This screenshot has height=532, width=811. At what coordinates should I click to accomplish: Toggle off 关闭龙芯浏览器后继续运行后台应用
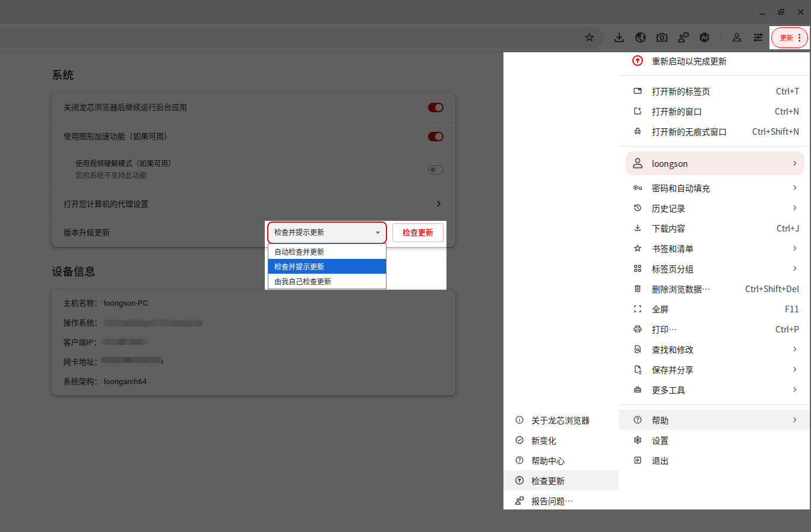pyautogui.click(x=436, y=107)
